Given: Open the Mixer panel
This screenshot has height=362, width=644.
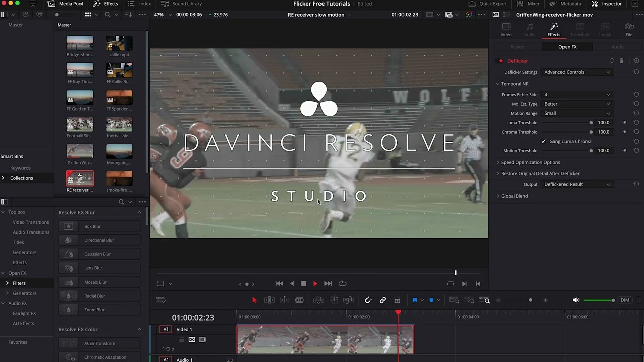Looking at the screenshot, I should click(x=528, y=4).
